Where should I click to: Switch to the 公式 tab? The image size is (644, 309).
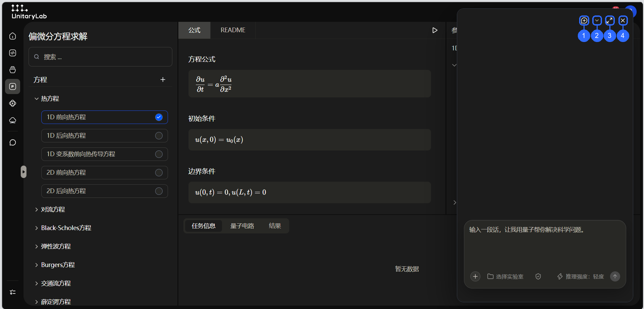pos(195,30)
